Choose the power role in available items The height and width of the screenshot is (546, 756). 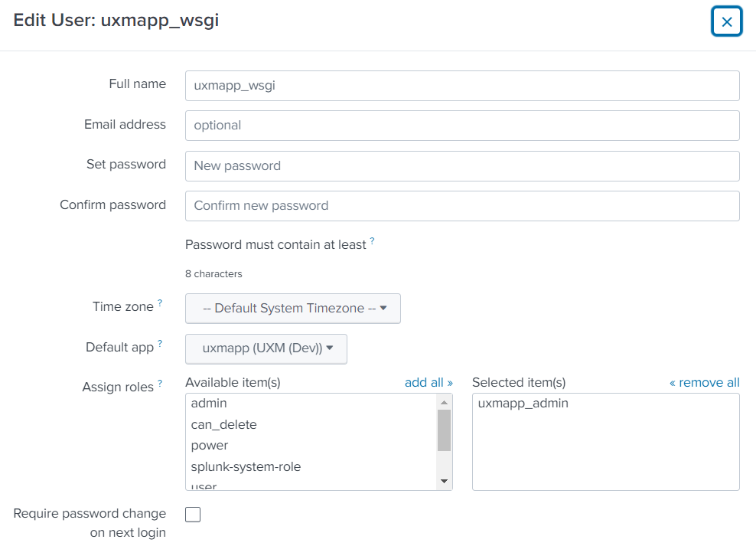tap(210, 446)
